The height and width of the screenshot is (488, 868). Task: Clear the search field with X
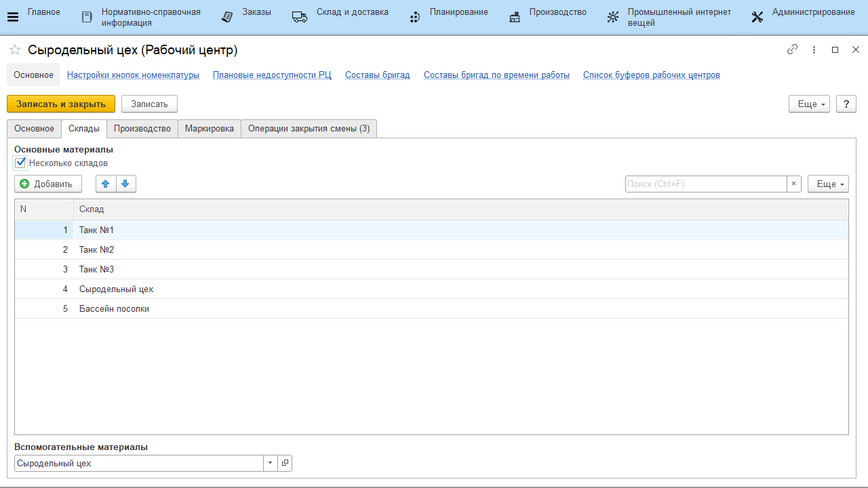point(794,184)
